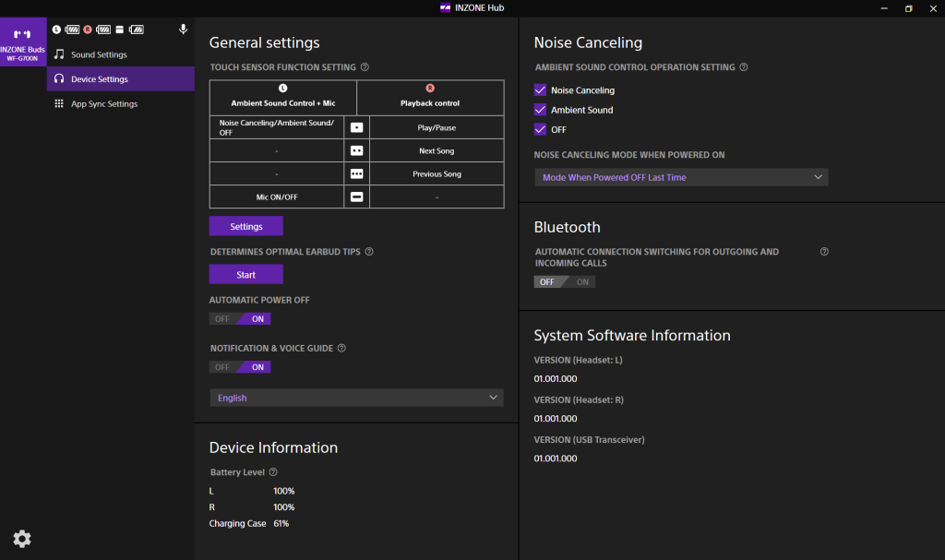This screenshot has width=945, height=560.
Task: Click the purple Settings button under the table
Action: 245,226
